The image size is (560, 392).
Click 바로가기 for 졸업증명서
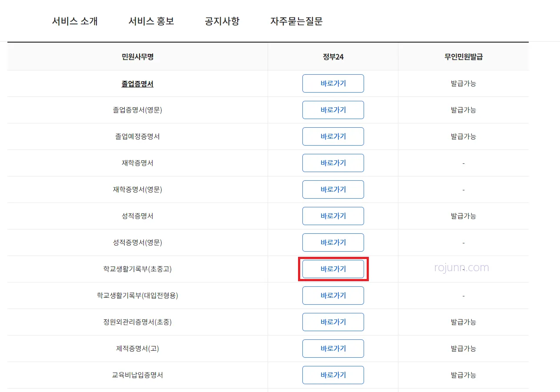pos(333,83)
